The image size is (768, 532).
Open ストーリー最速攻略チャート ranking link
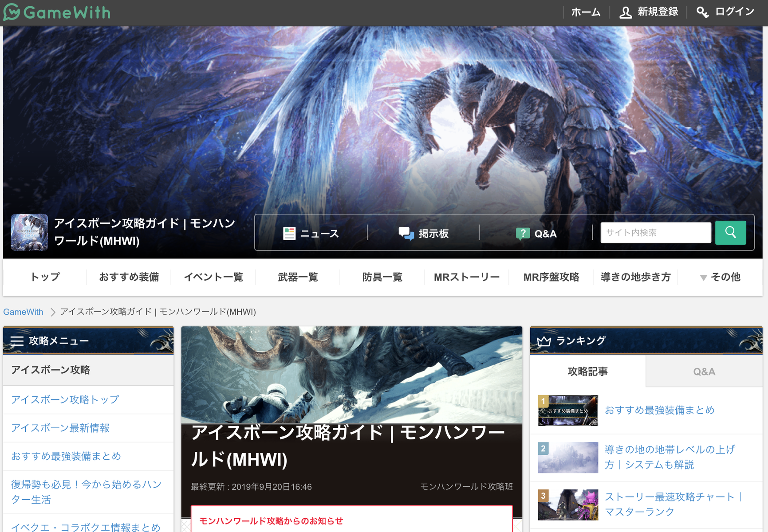coord(673,505)
